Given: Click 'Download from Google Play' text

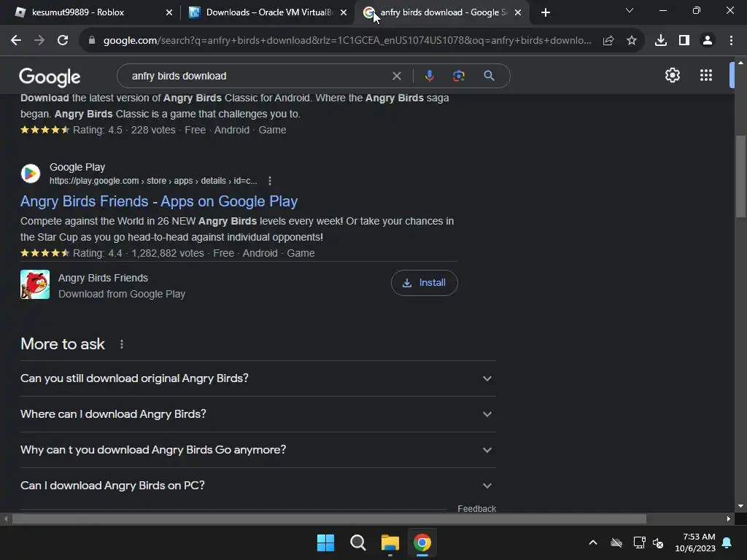Looking at the screenshot, I should click(x=122, y=295).
